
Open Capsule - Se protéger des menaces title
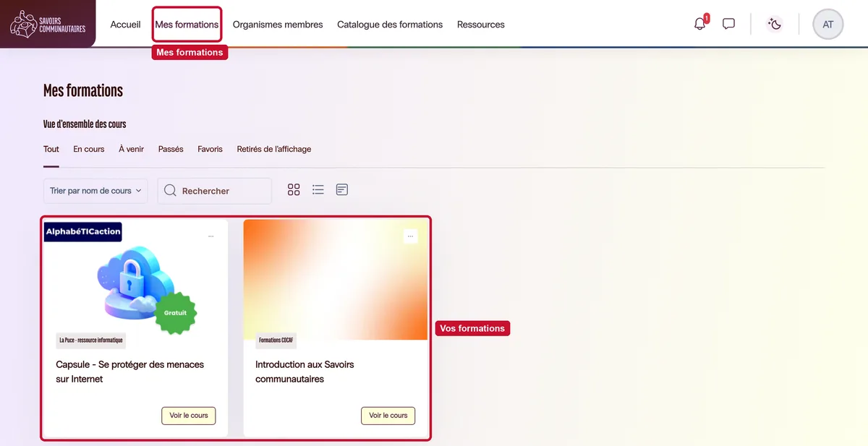[130, 372]
